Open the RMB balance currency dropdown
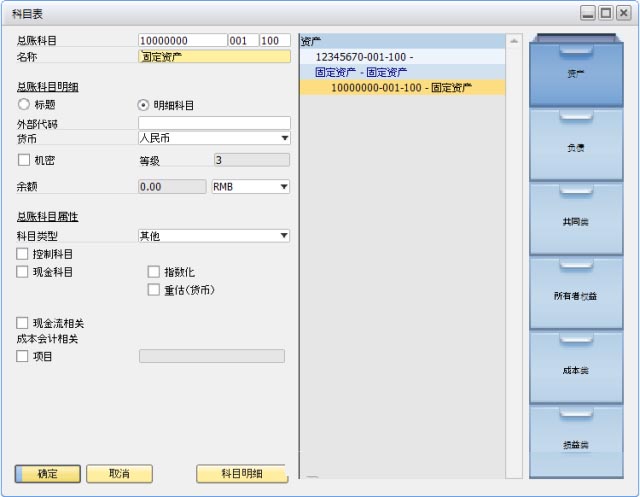Screen dimensions: 640x497 click(x=284, y=186)
